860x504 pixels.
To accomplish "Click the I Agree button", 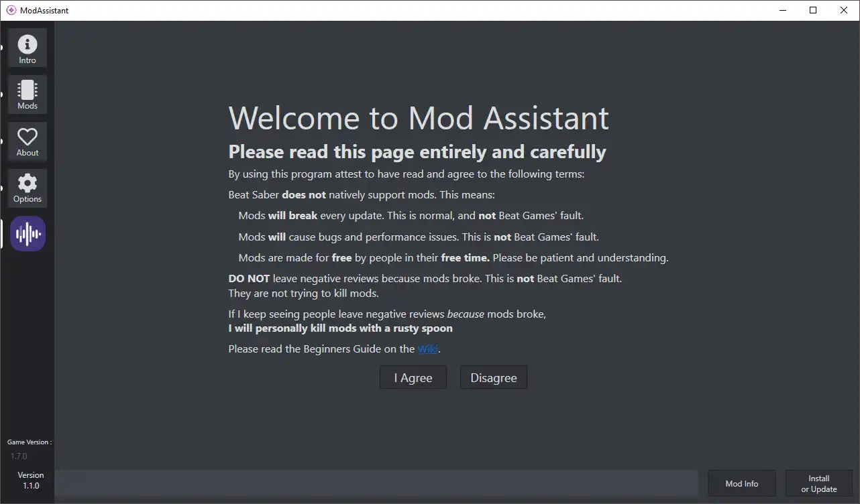I will (413, 377).
